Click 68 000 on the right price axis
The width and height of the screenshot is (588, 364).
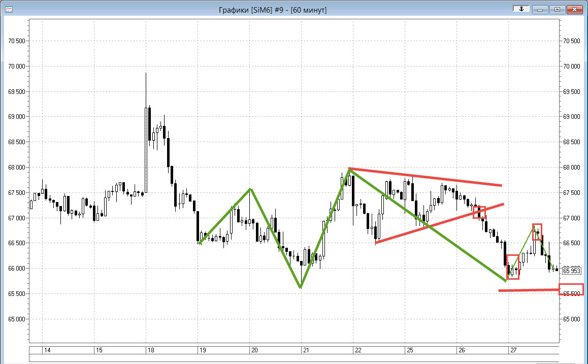(x=572, y=167)
